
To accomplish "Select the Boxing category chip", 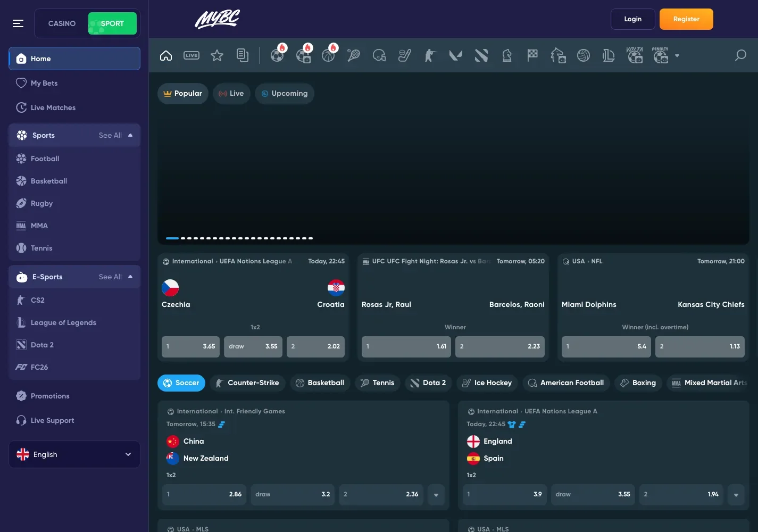I will coord(638,383).
